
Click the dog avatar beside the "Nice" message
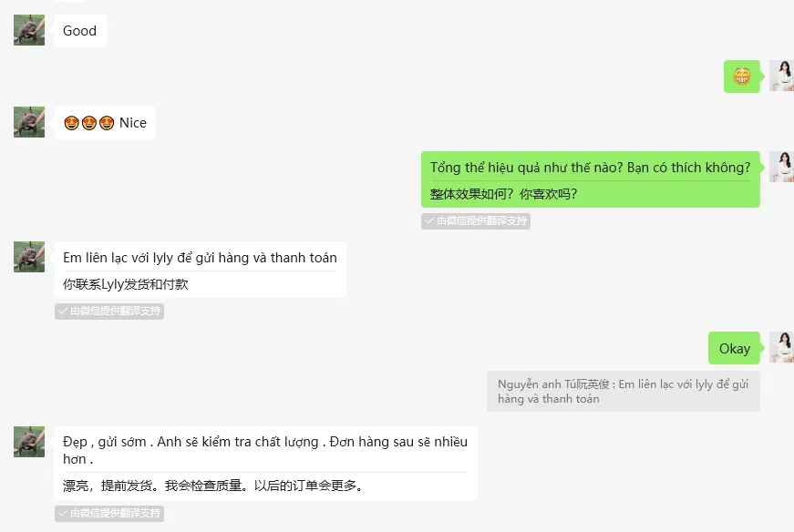pos(29,122)
